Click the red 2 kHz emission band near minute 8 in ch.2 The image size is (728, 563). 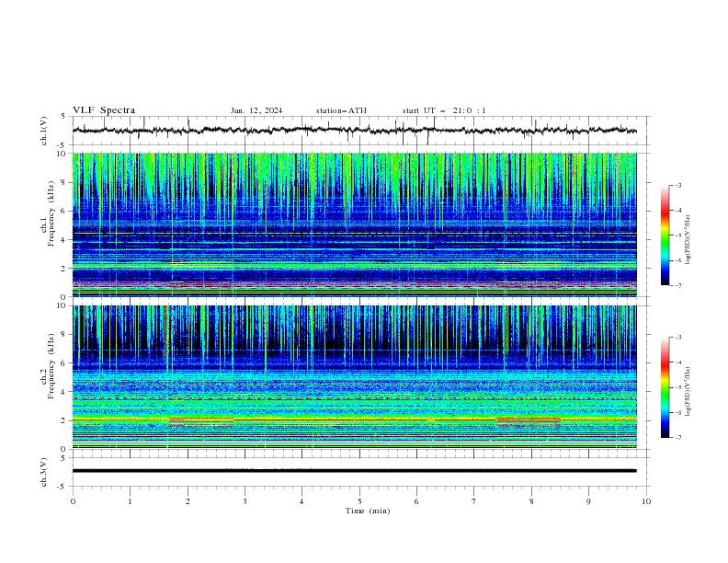529,420
